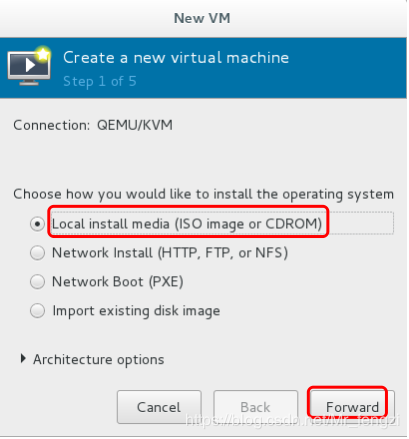Click the QEMU/KVM connection value
This screenshot has width=409, height=439.
coord(135,126)
